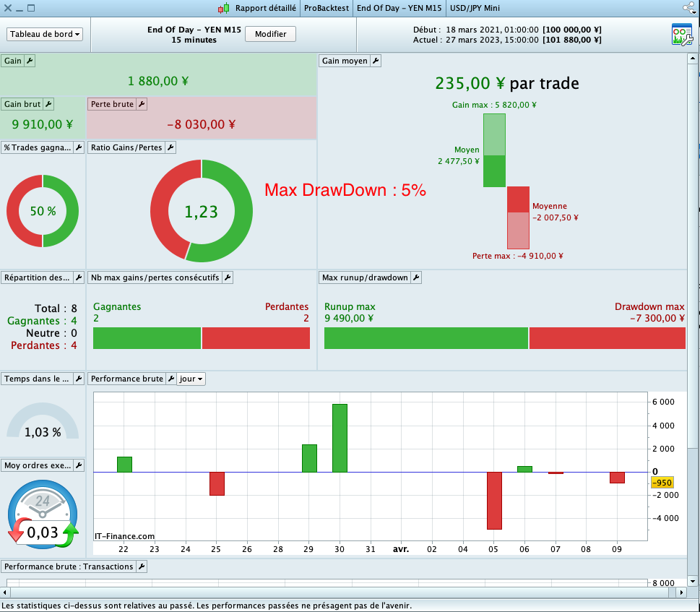Select the ProBacktest tab
This screenshot has width=700, height=612.
tap(327, 8)
